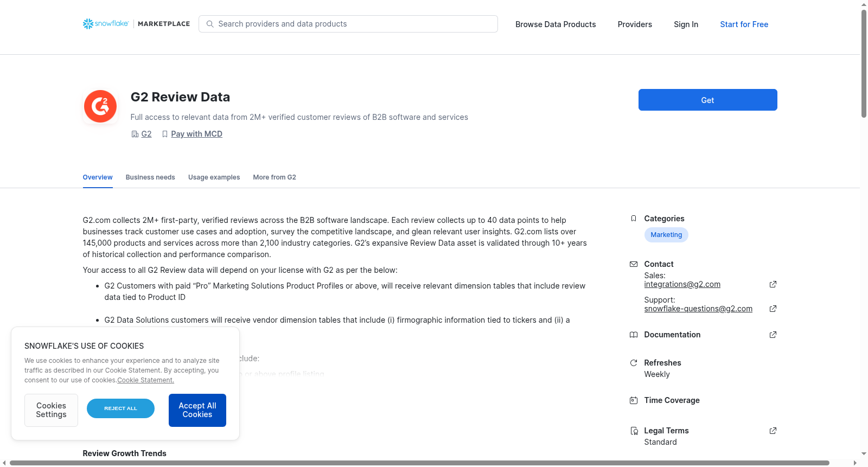Open external link icon next to integrations@g2.com
This screenshot has width=868, height=467.
pos(773,284)
